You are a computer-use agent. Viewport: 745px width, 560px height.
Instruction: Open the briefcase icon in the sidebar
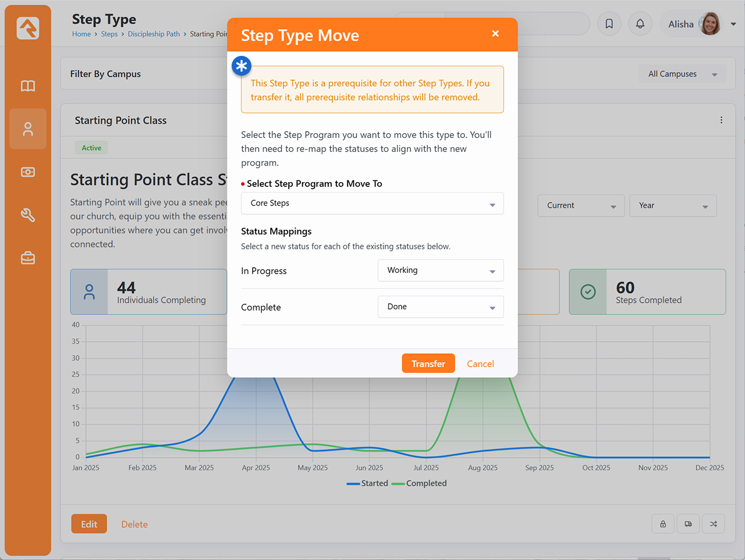click(28, 258)
